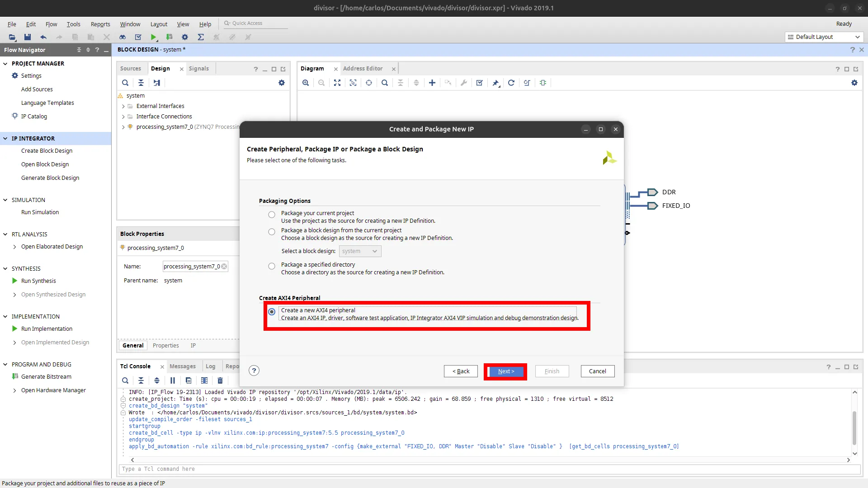
Task: Clear the Tcl Console with trash icon
Action: point(220,380)
